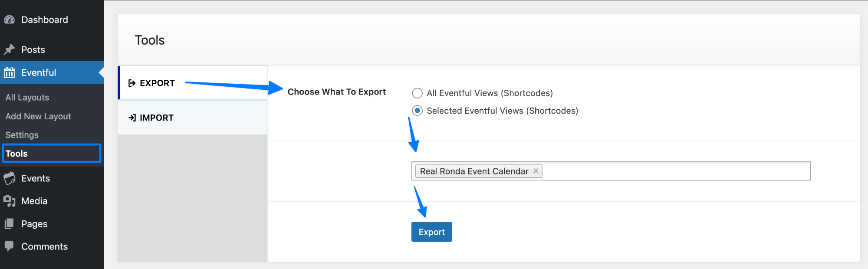Select the Selected Eventful Views (Shortcodes) radio button
This screenshot has height=269, width=868.
pos(417,111)
